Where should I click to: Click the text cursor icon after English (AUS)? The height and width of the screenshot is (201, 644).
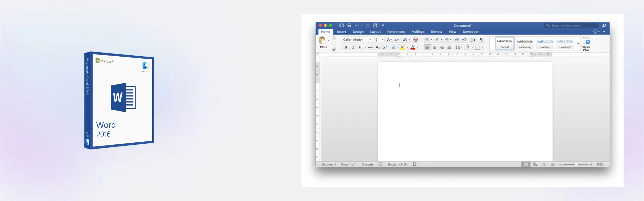[x=415, y=164]
